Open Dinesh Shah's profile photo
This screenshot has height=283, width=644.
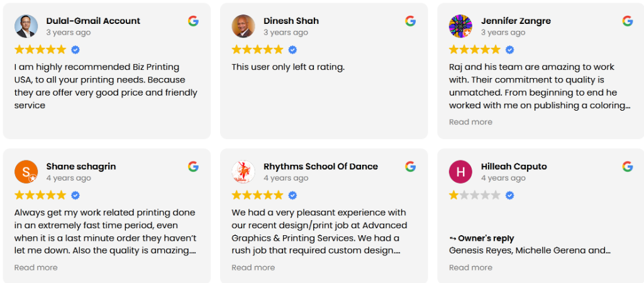[243, 26]
